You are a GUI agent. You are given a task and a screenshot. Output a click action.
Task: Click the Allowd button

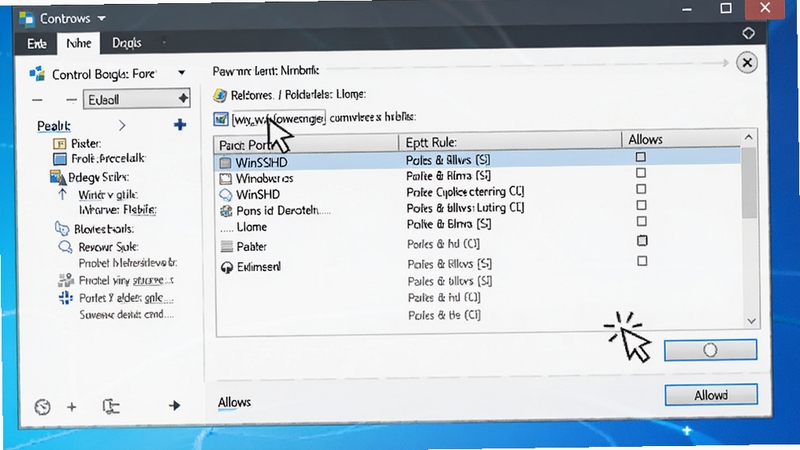click(x=711, y=395)
